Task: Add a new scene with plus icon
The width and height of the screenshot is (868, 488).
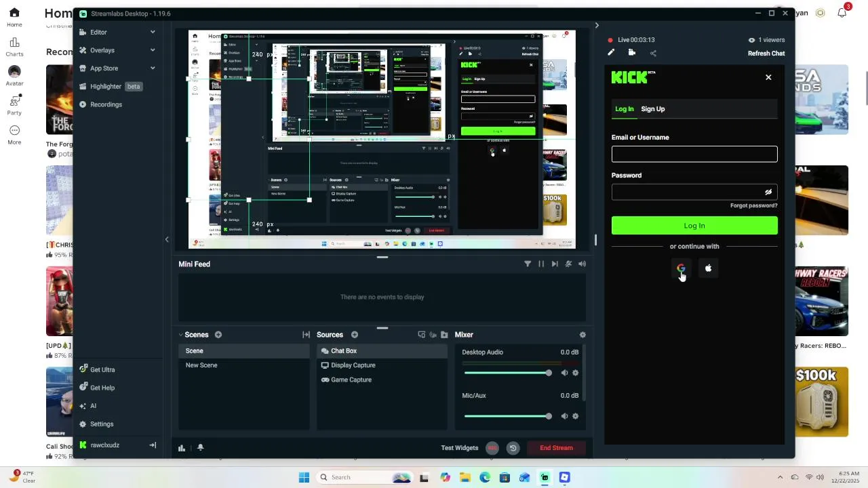Action: [x=218, y=335]
